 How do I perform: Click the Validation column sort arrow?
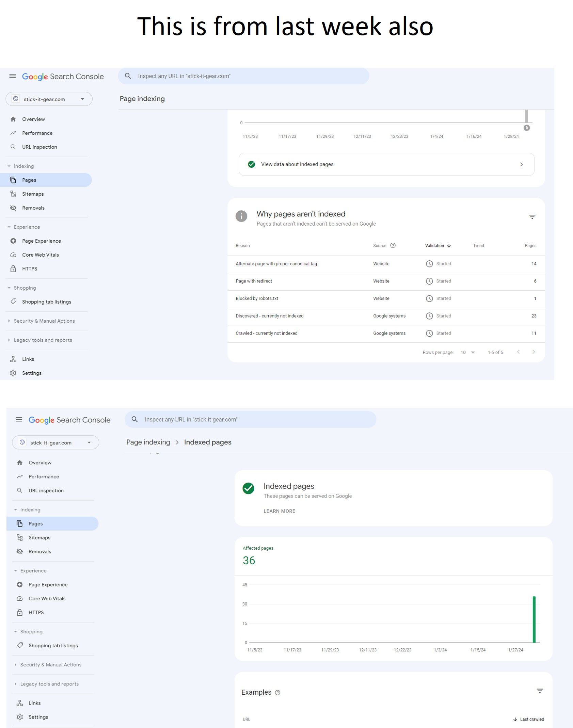pos(449,246)
